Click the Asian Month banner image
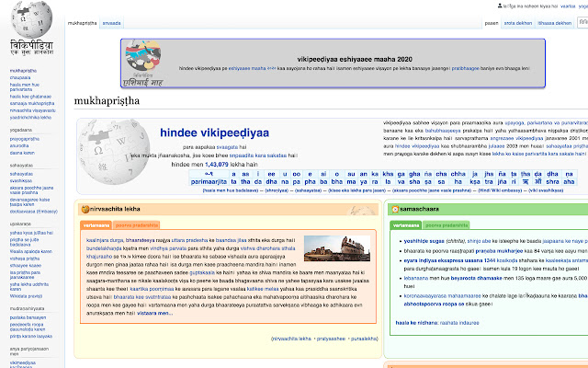The width and height of the screenshot is (588, 368). click(143, 63)
